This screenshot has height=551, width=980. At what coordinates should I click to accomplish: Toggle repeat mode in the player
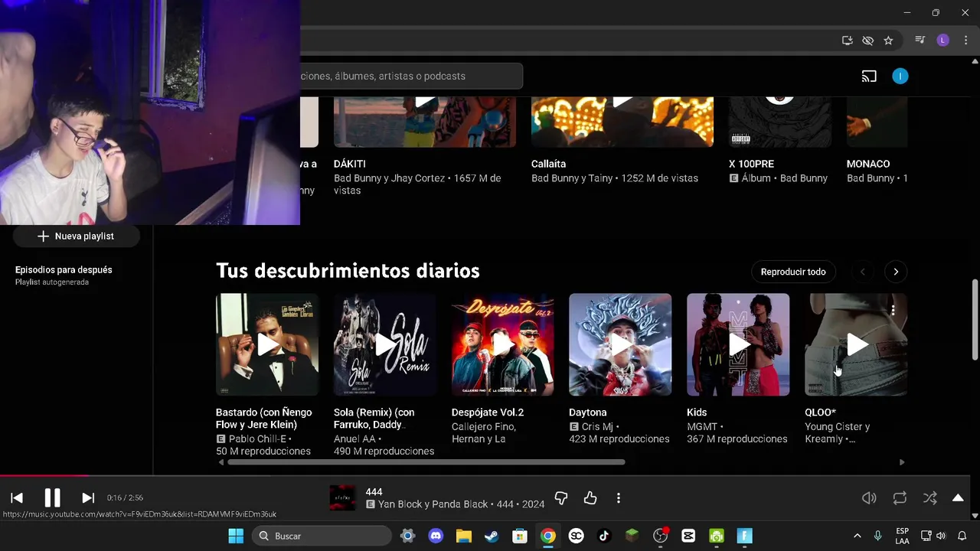[x=900, y=498]
